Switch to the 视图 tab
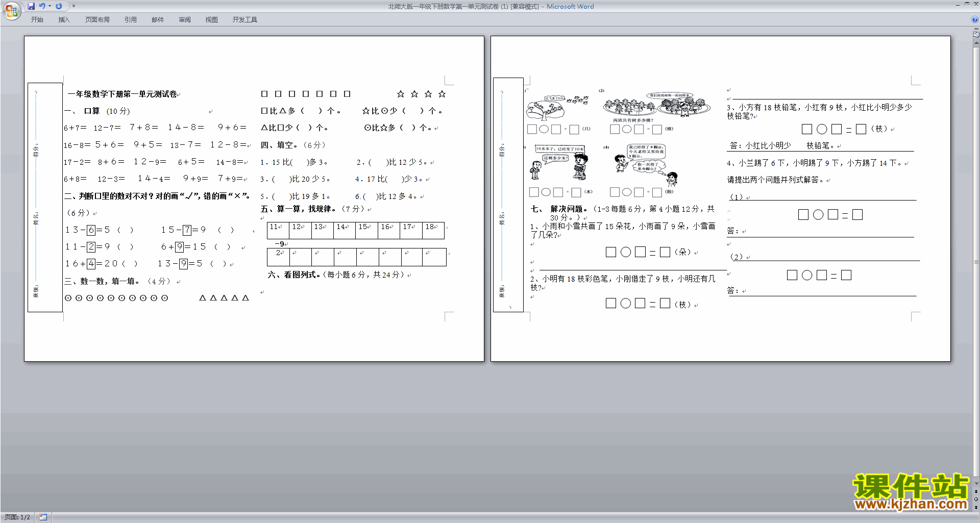Image resolution: width=980 pixels, height=523 pixels. tap(211, 20)
